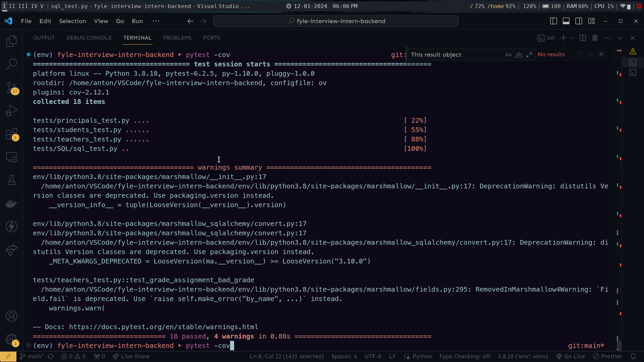The image size is (644, 362).
Task: Go back using the navigation arrow
Action: [191, 21]
